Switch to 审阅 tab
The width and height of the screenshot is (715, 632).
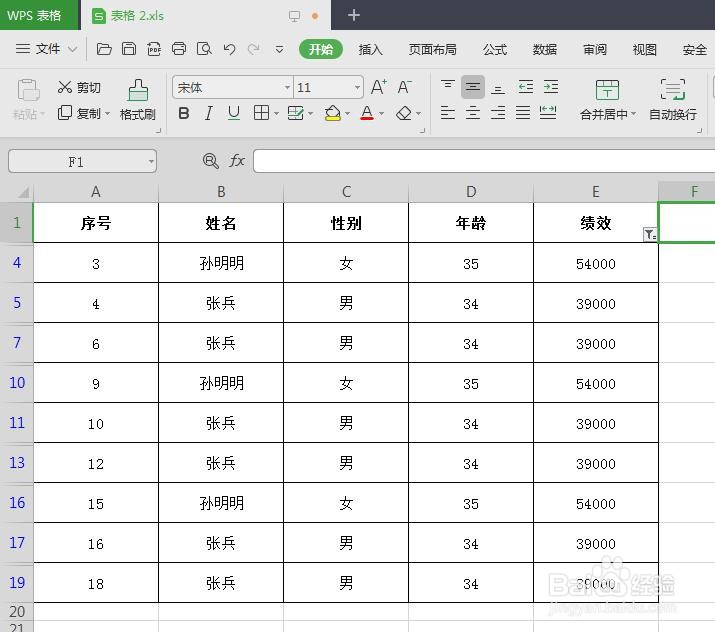[x=595, y=49]
